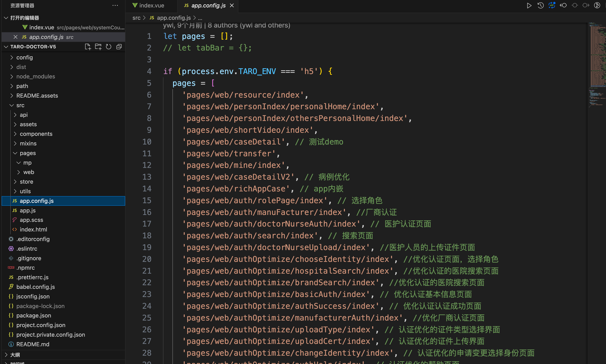Screen dimensions: 606x364
Task: Expand the README.assets folder
Action: [x=63, y=96]
